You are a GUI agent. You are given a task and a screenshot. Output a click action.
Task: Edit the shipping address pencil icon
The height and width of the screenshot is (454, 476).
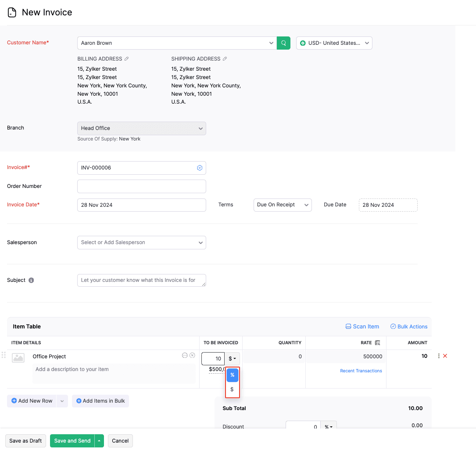[x=225, y=59]
